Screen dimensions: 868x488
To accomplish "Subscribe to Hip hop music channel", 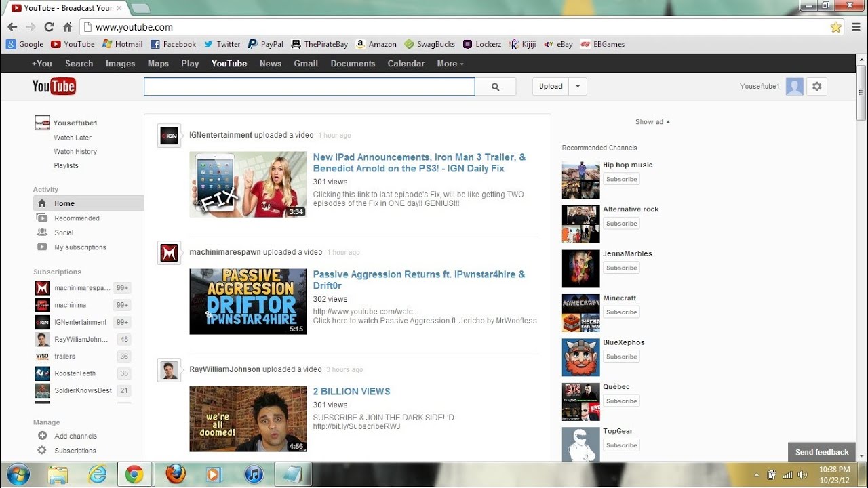I will click(x=622, y=179).
